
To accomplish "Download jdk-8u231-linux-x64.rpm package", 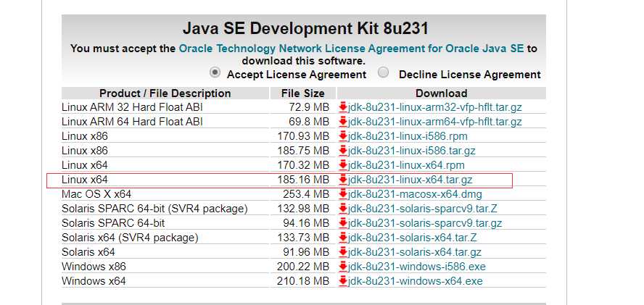I will (406, 165).
